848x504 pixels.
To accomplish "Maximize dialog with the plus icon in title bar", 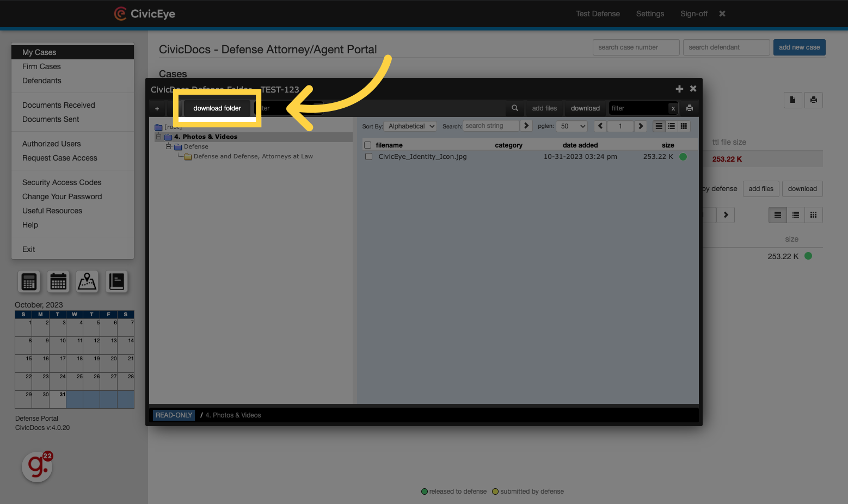I will tap(679, 89).
